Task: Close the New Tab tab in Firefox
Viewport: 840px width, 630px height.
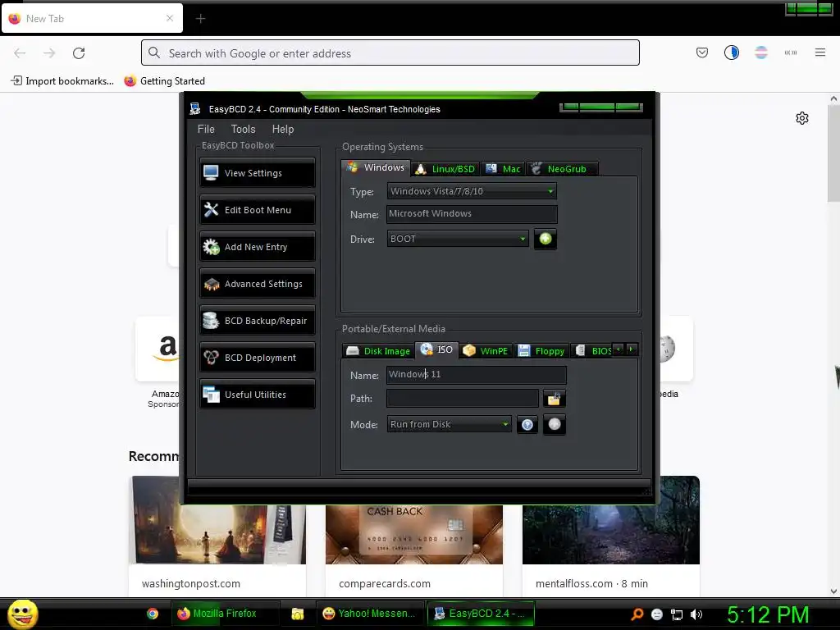Action: (x=170, y=18)
